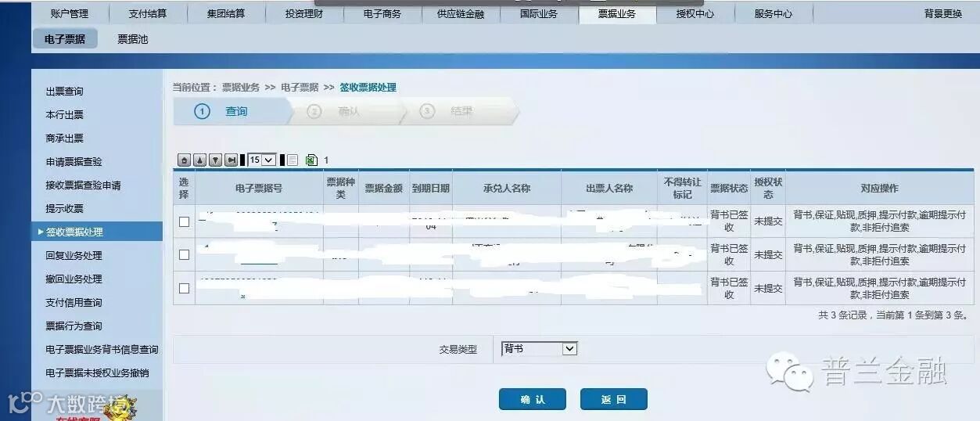Open the 交易类型 dropdown showing 背书

coord(539,349)
